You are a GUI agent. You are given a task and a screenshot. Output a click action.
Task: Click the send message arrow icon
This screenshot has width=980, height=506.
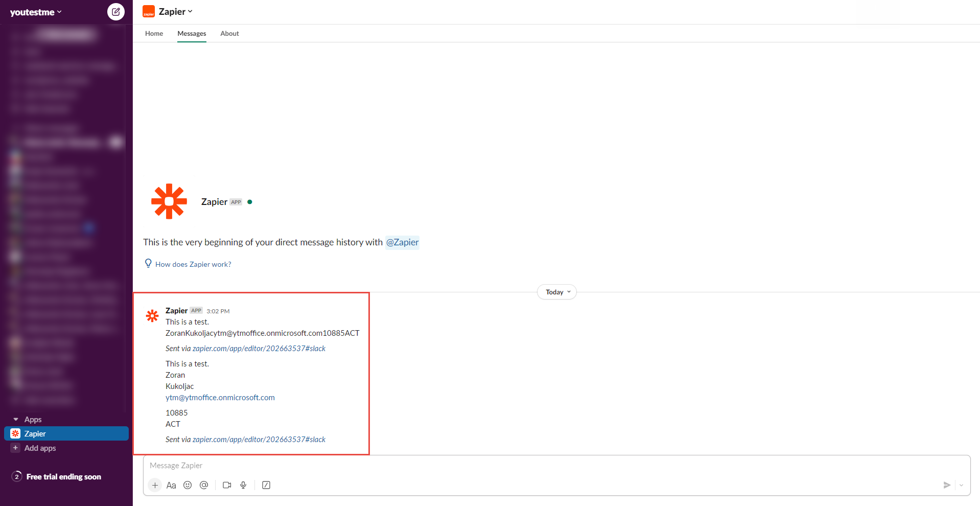(x=947, y=485)
